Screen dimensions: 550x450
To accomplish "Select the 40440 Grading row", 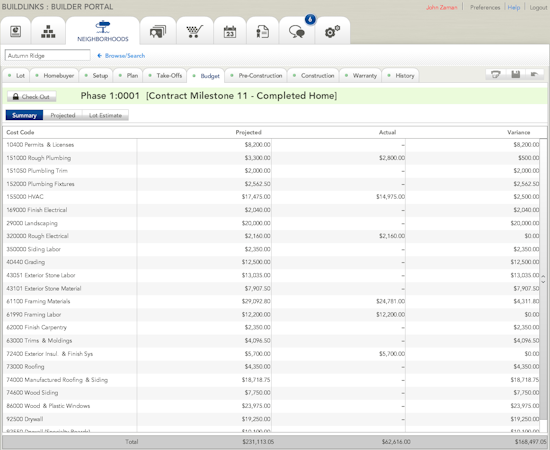I will pyautogui.click(x=271, y=262).
